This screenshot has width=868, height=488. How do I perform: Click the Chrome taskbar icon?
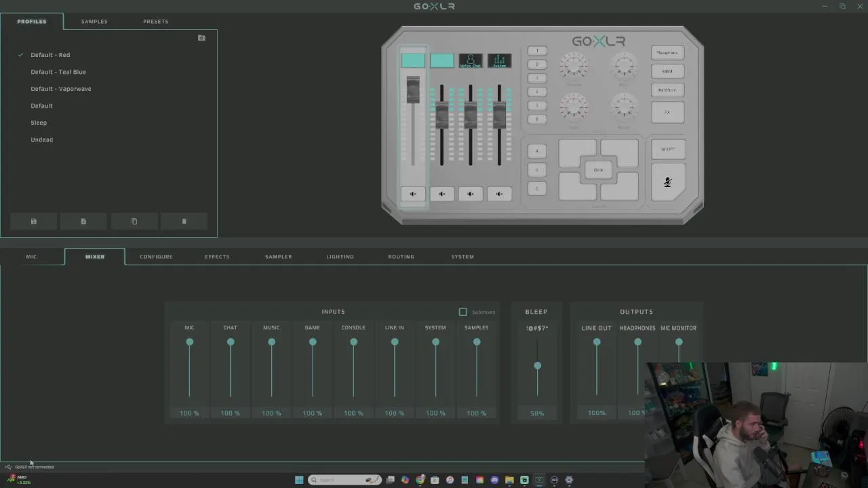coord(420,480)
